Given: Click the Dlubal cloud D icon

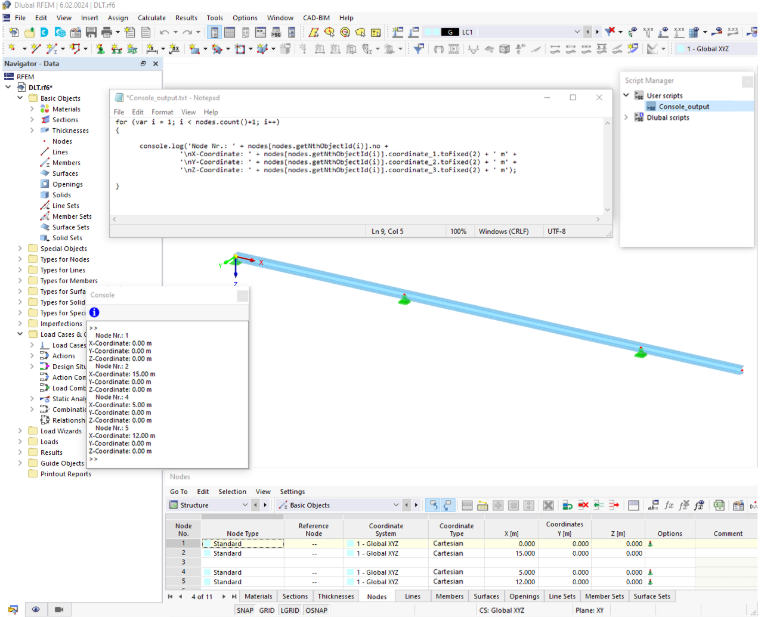Looking at the screenshot, I should pyautogui.click(x=45, y=32).
